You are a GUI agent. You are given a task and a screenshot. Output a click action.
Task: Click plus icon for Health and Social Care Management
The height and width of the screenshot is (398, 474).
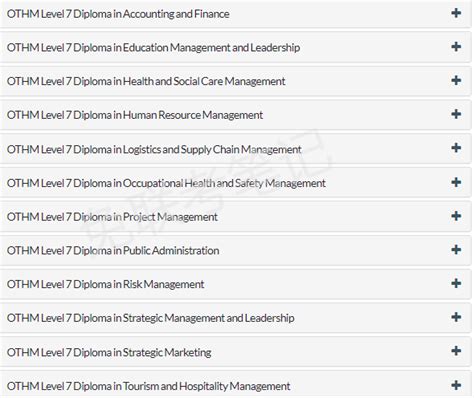(x=456, y=80)
